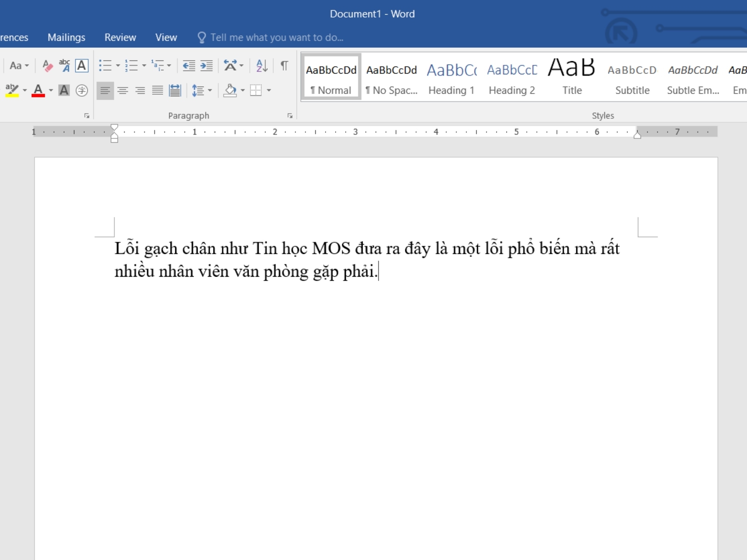The height and width of the screenshot is (560, 747).
Task: Center align the paragraph
Action: click(x=123, y=90)
